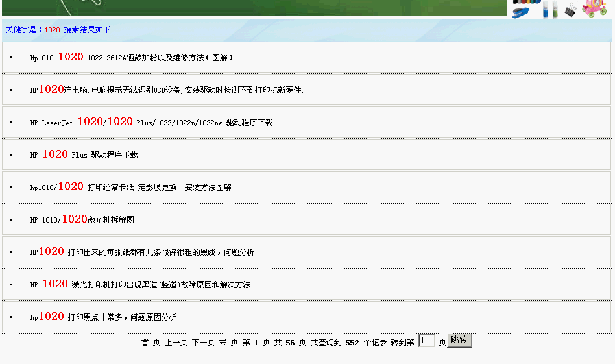Screen dimensions: 615x364
Task: Click the 跳转 jump button
Action: pos(459,340)
